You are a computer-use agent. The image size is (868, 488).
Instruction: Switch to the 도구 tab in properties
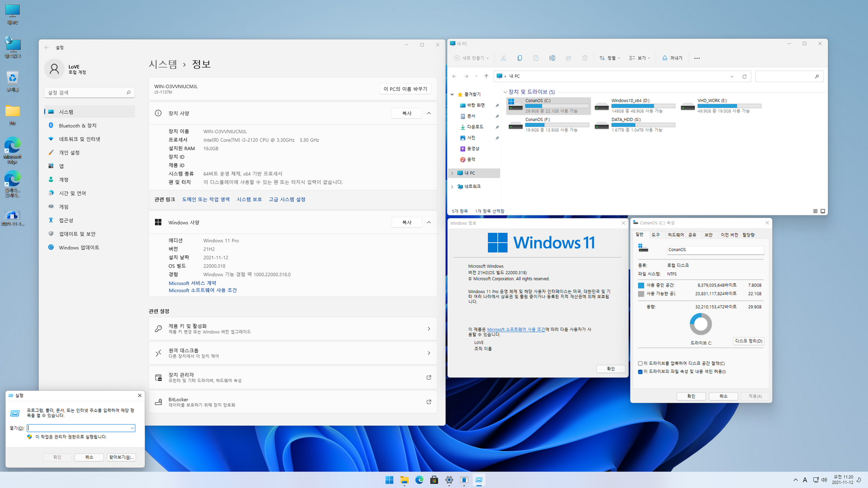655,235
